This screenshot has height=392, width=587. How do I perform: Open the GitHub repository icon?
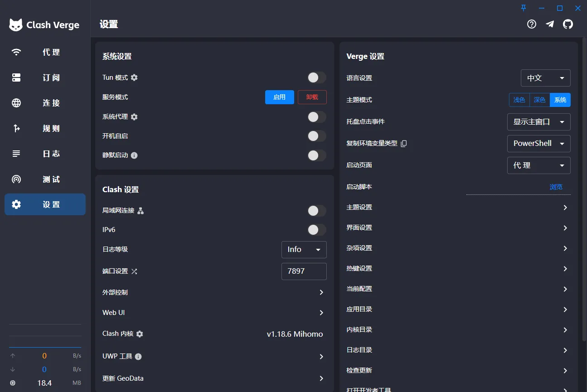point(568,24)
